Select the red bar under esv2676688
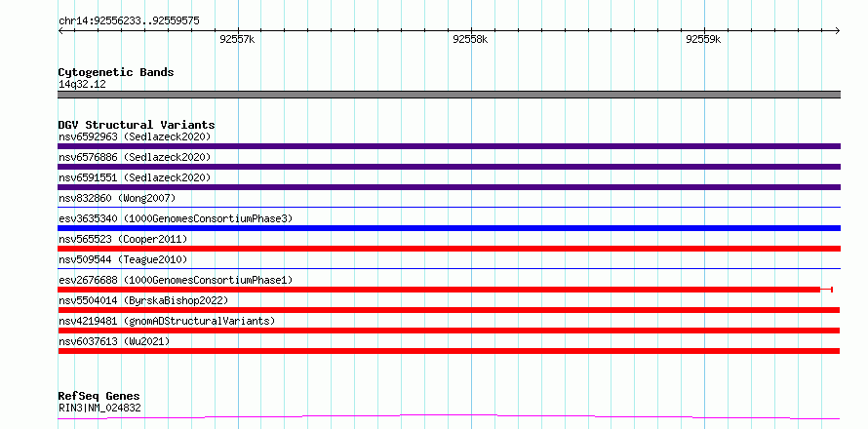 439,290
